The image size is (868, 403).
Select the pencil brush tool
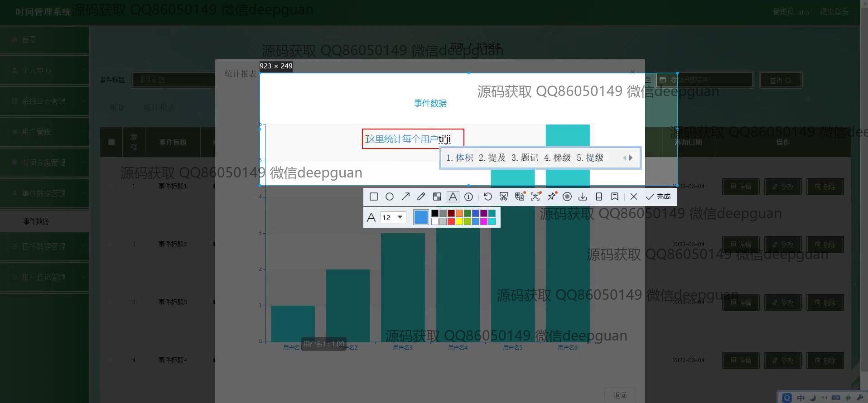point(421,197)
